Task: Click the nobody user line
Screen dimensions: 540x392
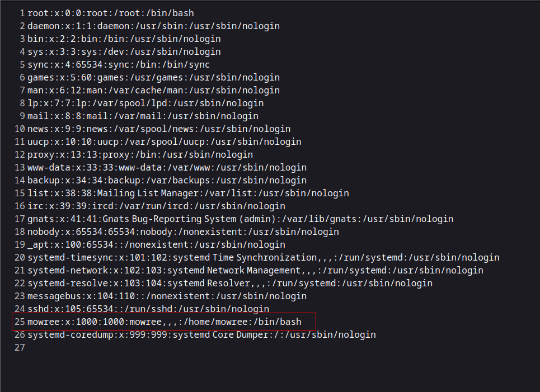Action: (x=183, y=232)
